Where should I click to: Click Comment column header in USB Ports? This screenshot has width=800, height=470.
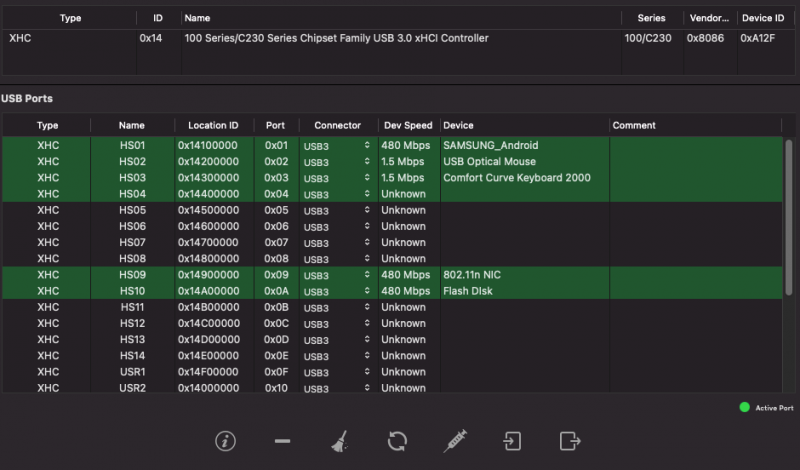(634, 126)
